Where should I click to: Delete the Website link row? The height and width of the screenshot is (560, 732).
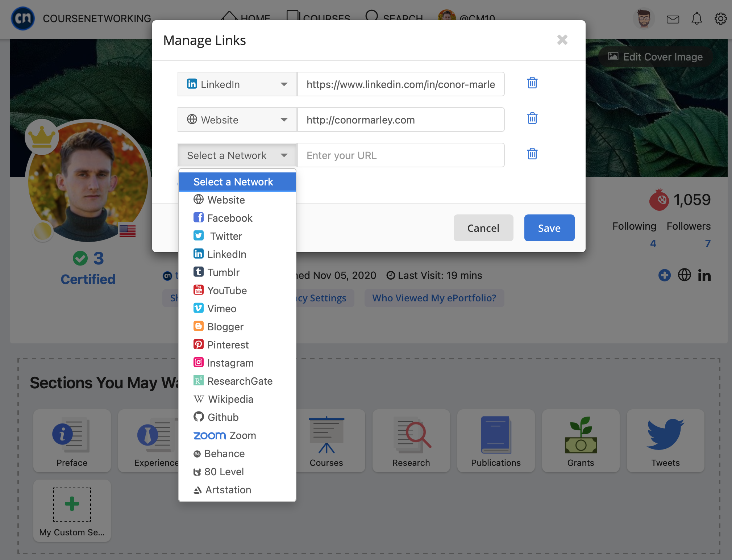coord(532,118)
